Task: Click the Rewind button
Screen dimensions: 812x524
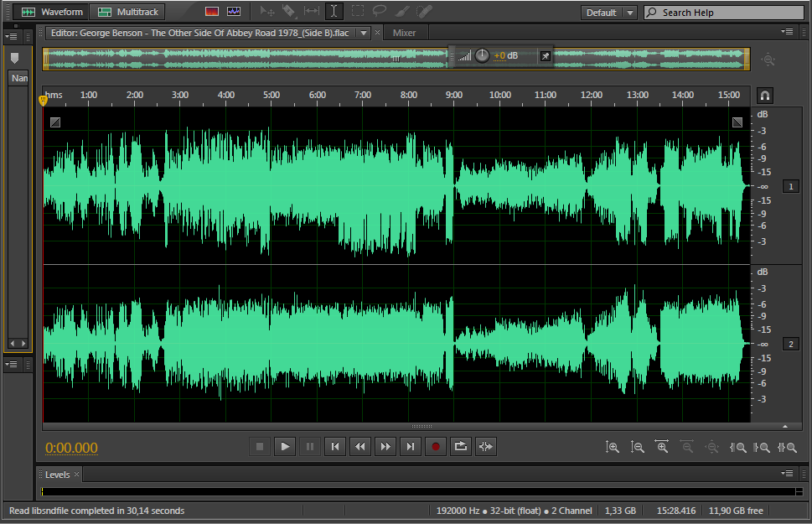Action: point(359,446)
